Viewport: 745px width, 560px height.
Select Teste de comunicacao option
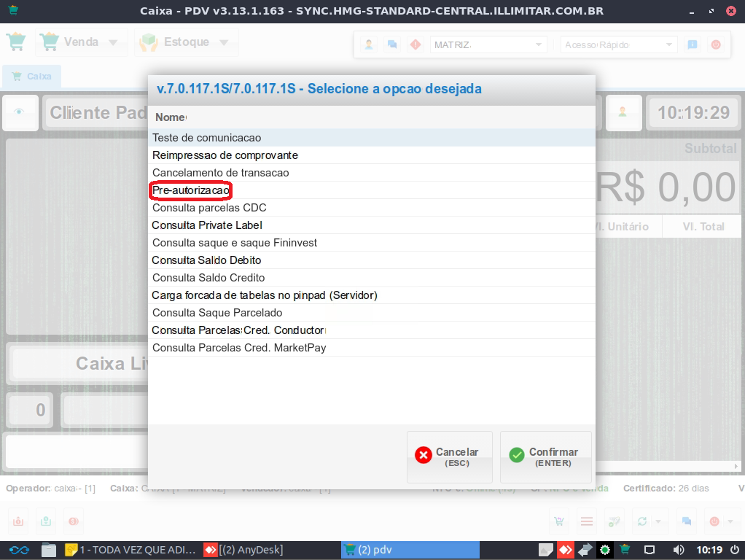point(207,138)
